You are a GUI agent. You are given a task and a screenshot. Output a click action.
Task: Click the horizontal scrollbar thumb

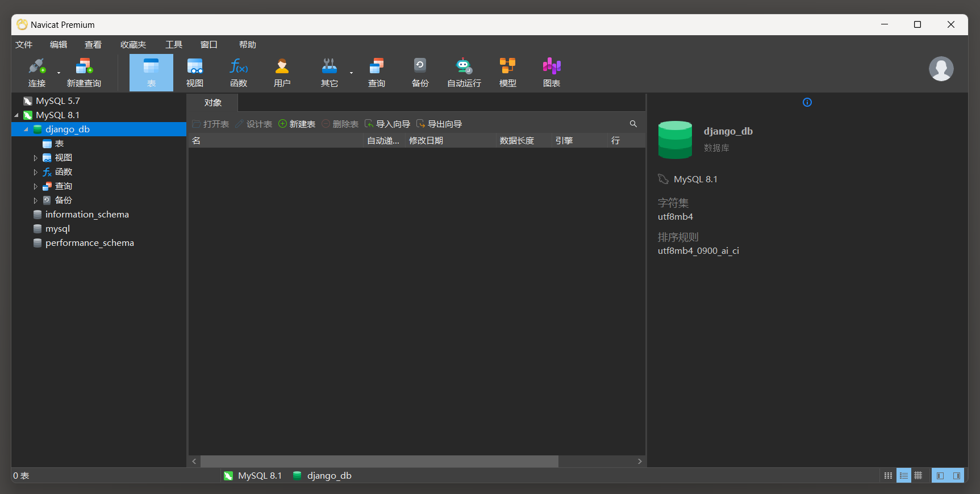pos(380,461)
